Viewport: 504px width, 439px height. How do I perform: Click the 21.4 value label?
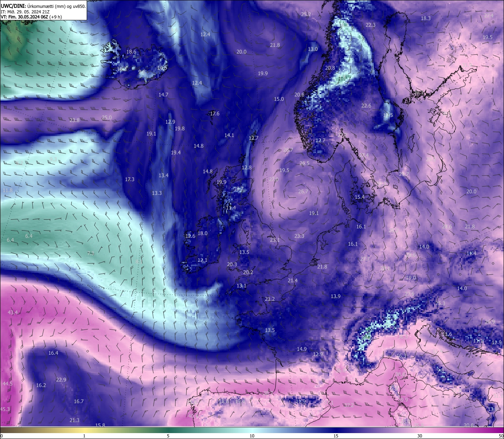[x=293, y=280]
